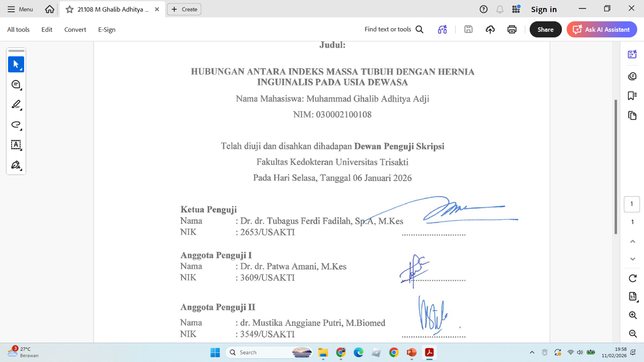Open the All tools menu

click(x=18, y=30)
